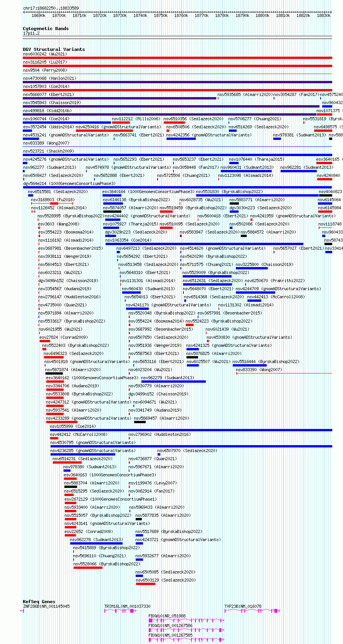Select the 18700k ruler position label
Image resolution: width=343 pixels, height=644 pixels.
coord(59,16)
